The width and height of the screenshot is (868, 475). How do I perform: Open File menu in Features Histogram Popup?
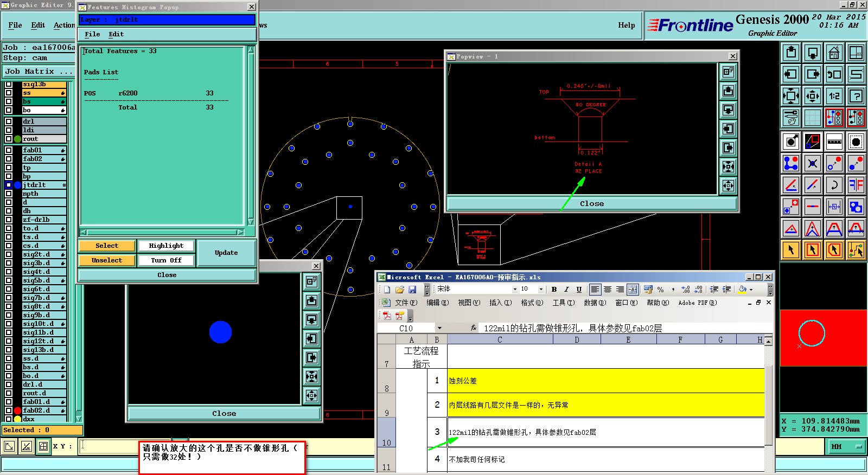[x=92, y=34]
